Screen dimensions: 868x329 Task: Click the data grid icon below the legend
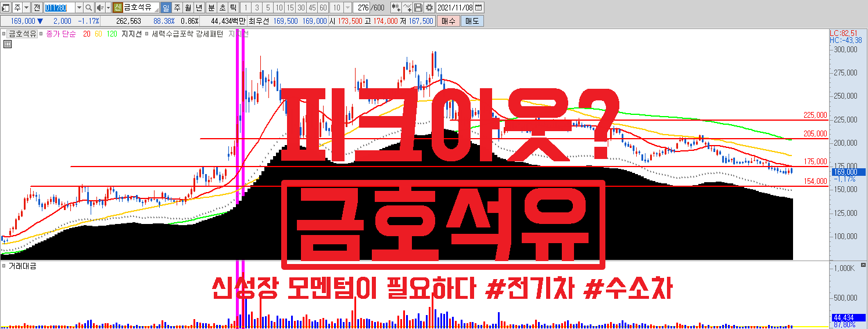click(x=6, y=43)
